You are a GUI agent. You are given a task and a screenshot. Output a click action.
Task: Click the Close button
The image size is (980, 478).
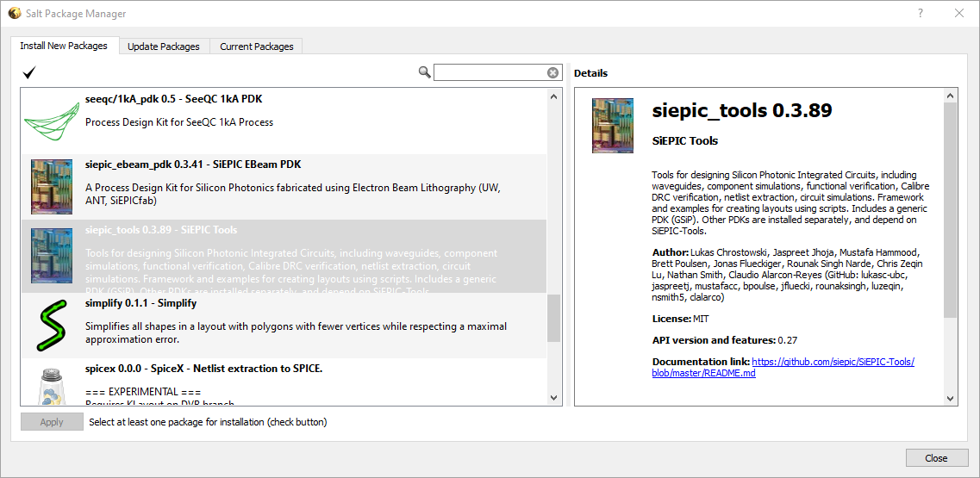tap(936, 458)
